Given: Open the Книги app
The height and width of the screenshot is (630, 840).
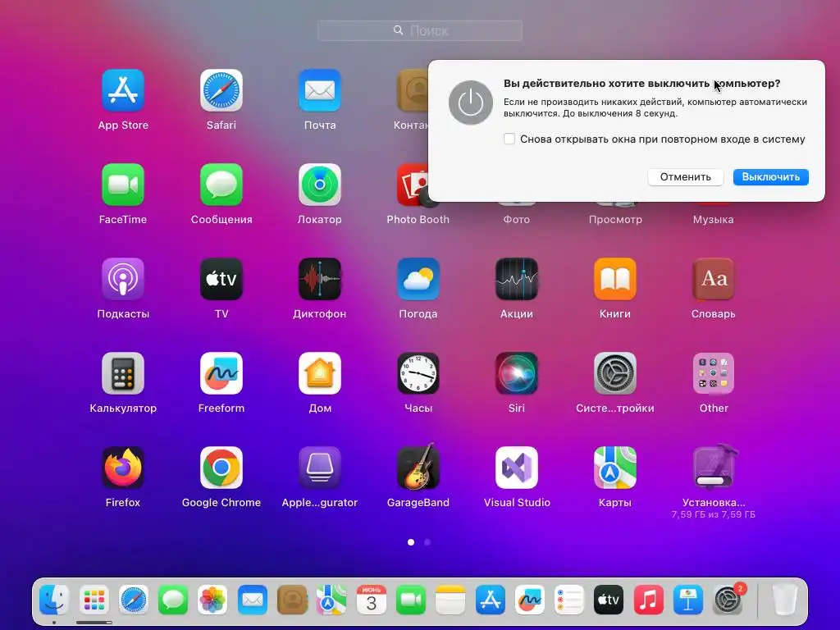Looking at the screenshot, I should 615,279.
